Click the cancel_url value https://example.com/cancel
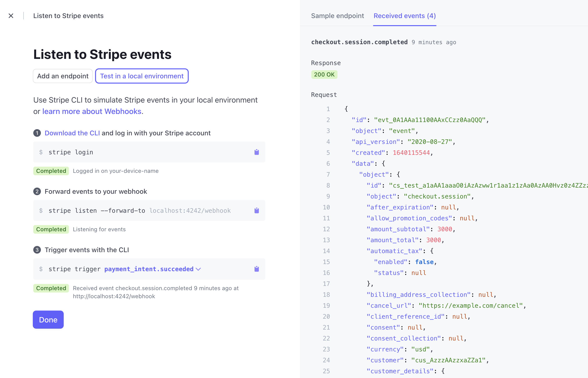The image size is (588, 378). pyautogui.click(x=471, y=305)
